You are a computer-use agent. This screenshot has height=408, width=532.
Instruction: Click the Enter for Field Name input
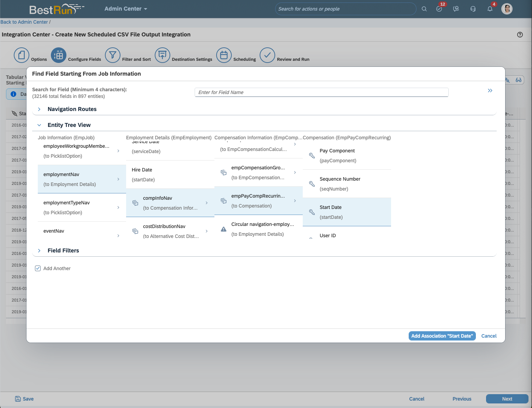click(321, 92)
